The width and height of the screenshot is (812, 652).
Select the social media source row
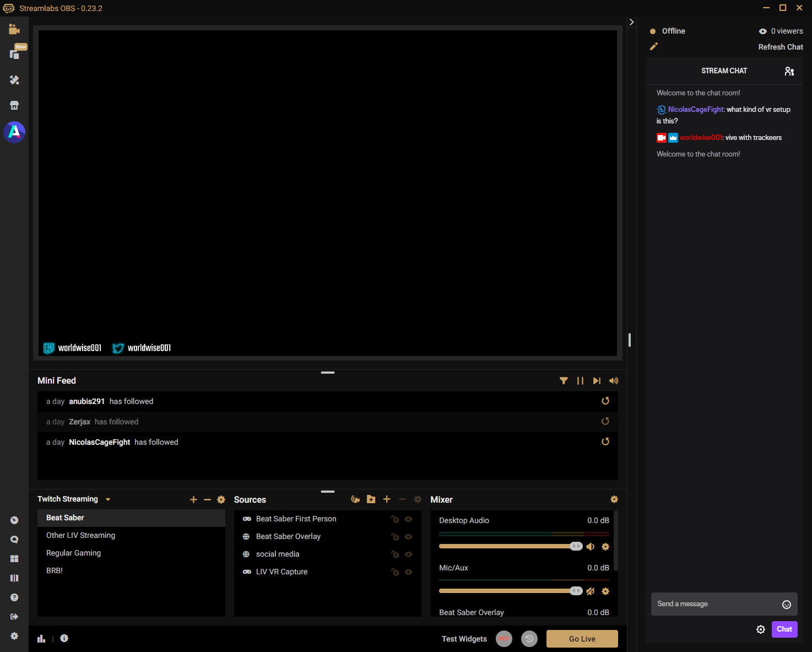pos(328,554)
